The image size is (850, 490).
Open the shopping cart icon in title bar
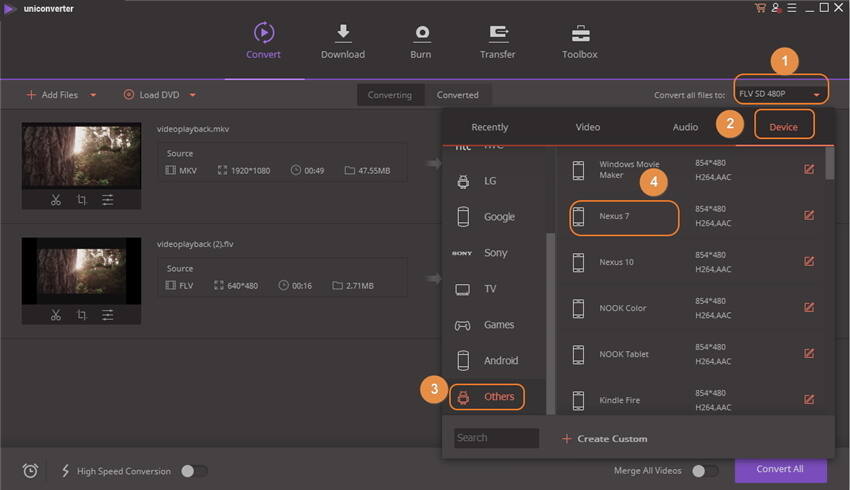point(760,8)
